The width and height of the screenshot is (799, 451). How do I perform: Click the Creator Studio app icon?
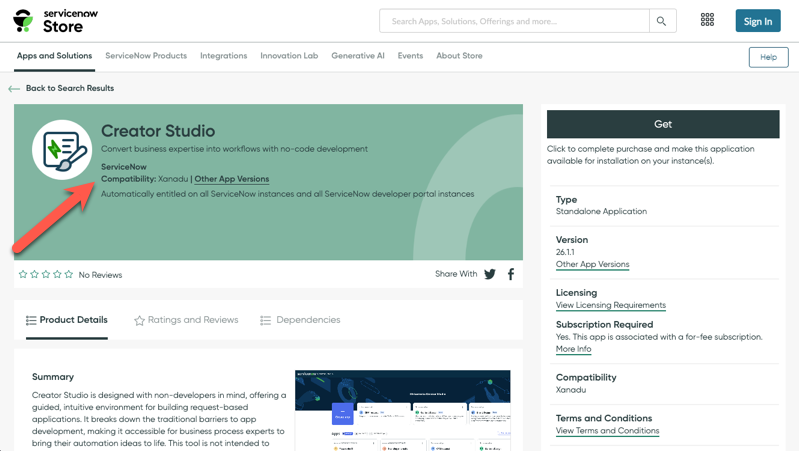coord(62,150)
